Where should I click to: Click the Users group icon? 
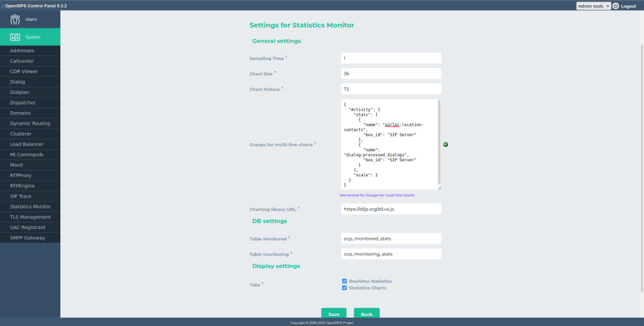click(15, 19)
